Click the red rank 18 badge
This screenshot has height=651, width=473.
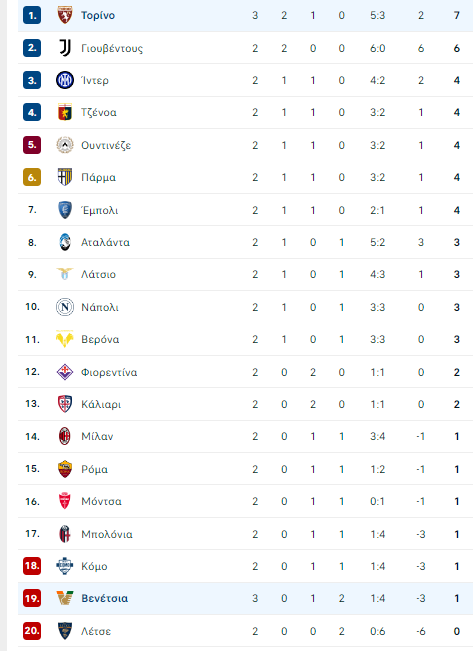[32, 566]
